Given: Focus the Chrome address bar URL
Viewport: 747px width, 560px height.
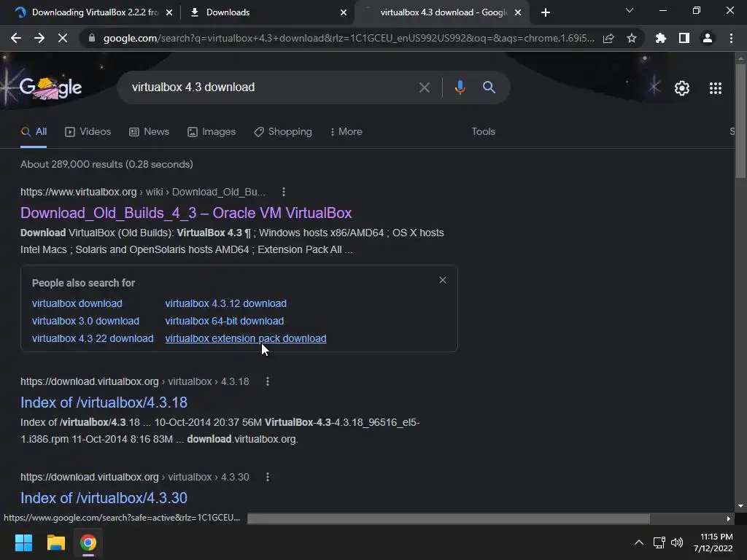Looking at the screenshot, I should pyautogui.click(x=349, y=38).
